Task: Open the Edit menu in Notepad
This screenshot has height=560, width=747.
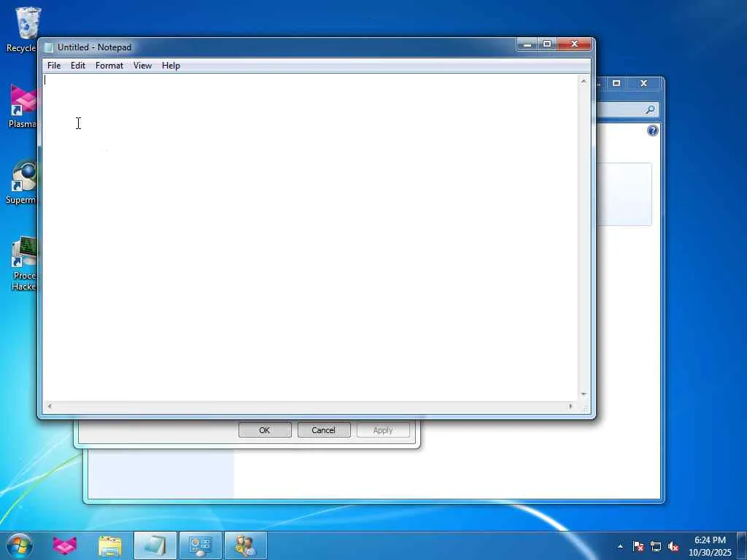Action: (x=77, y=66)
